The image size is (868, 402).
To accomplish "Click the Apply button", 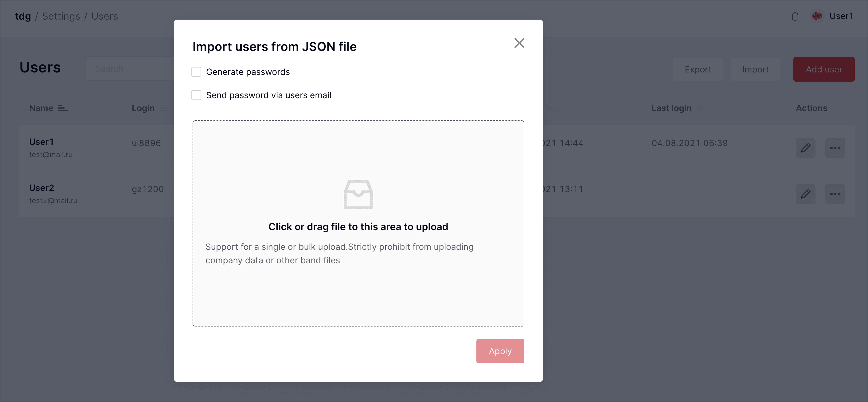I will [x=500, y=351].
